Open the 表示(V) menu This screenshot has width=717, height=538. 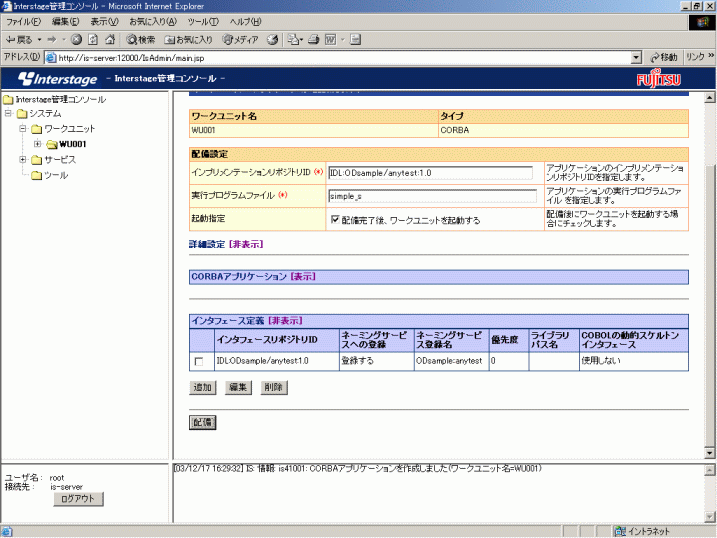click(104, 21)
